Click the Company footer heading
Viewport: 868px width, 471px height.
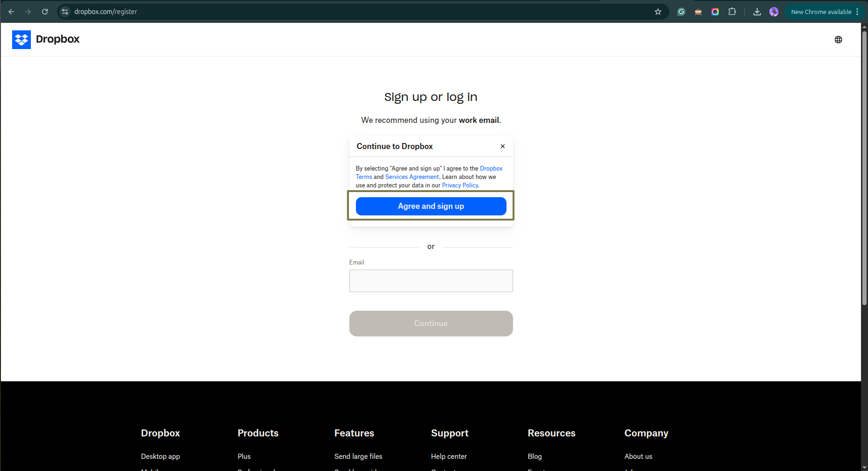tap(646, 433)
